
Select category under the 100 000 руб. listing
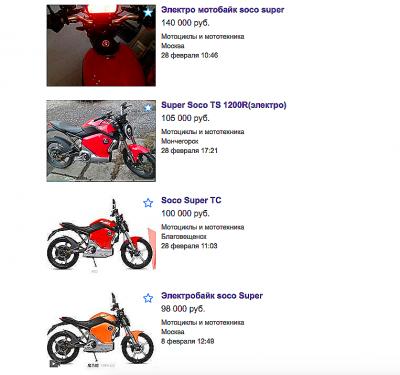[203, 227]
